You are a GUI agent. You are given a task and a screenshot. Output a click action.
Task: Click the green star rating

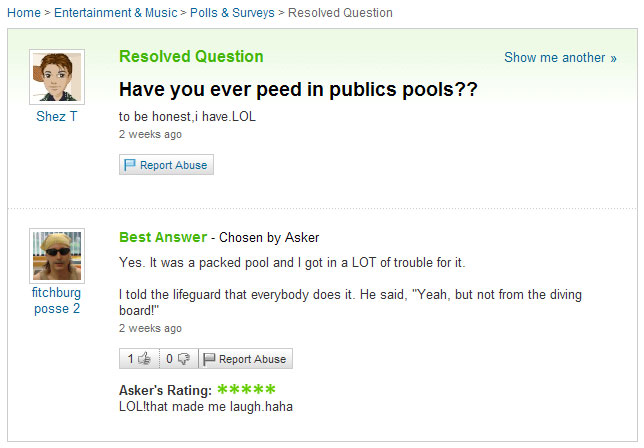pyautogui.click(x=246, y=389)
